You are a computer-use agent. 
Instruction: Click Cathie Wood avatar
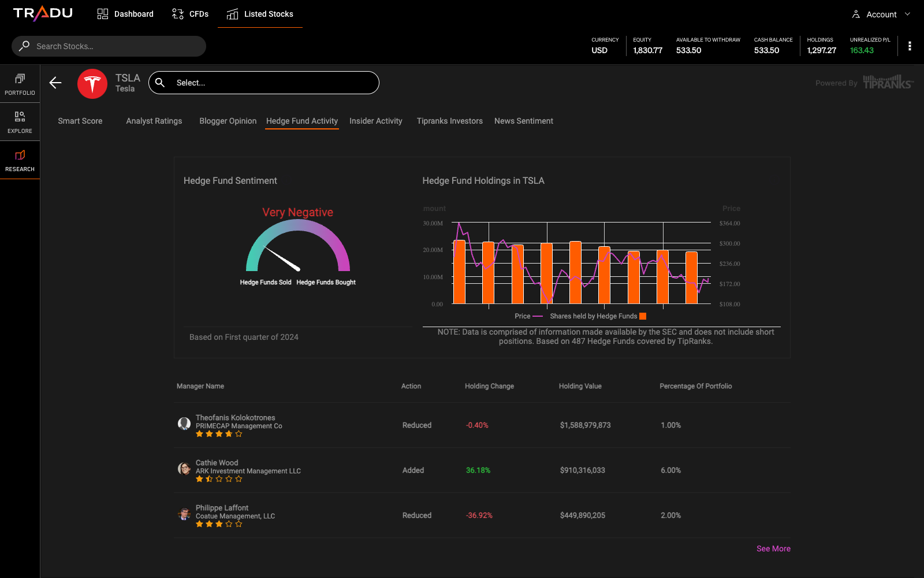[x=184, y=469]
